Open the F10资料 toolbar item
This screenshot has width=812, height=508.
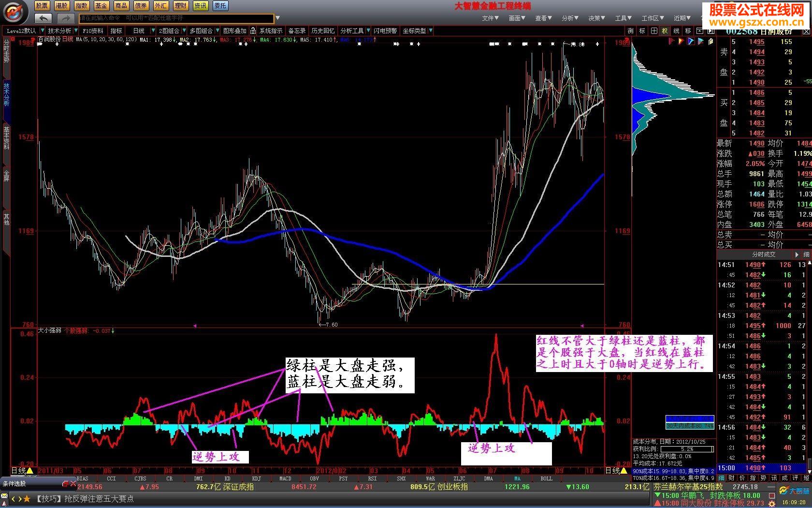click(x=93, y=30)
